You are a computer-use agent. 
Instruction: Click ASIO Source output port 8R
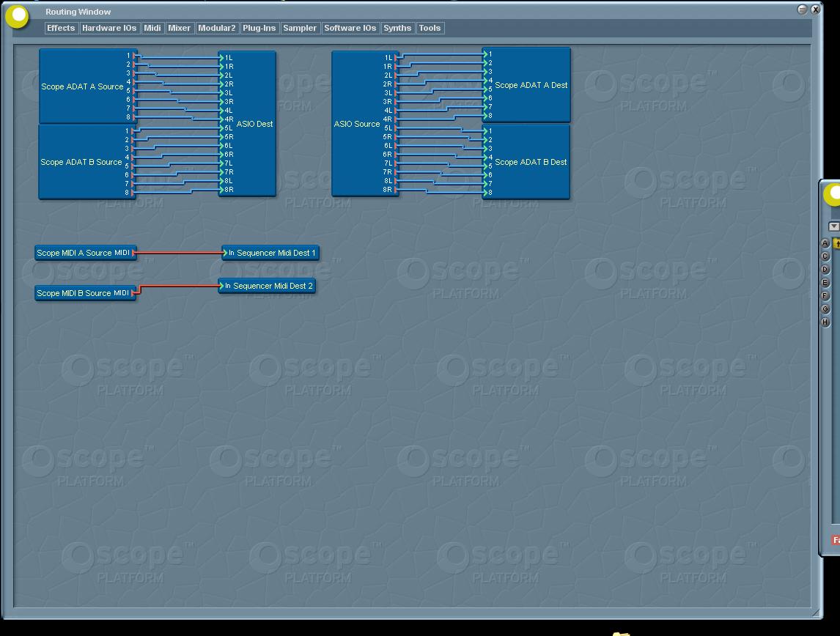point(396,190)
